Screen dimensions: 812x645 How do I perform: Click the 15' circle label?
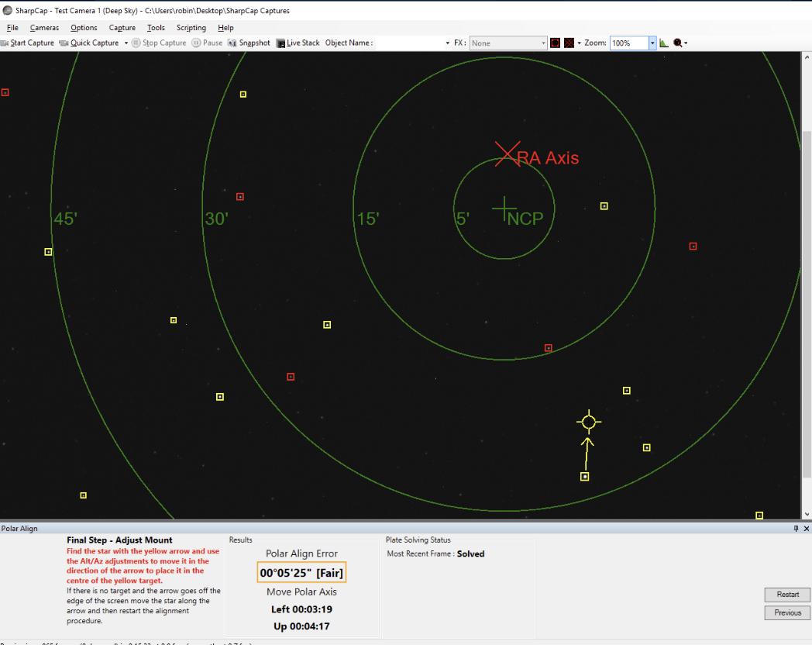click(x=368, y=219)
